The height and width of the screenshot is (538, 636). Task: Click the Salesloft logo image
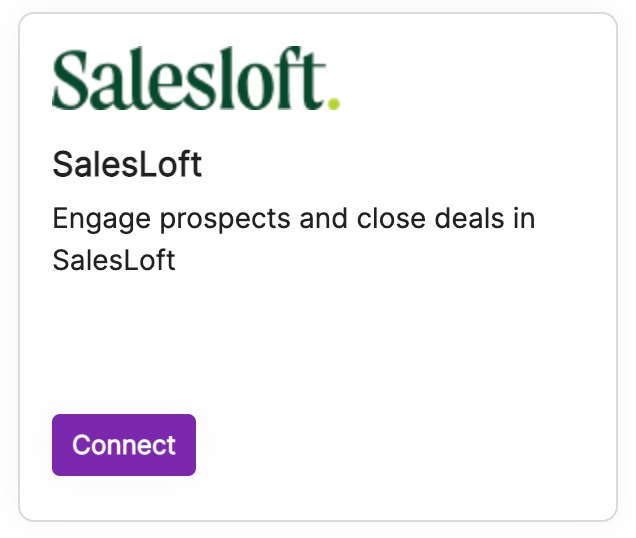pos(195,78)
